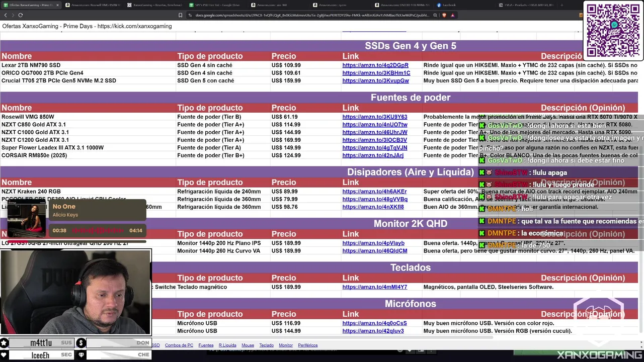Viewport: 644px width, 362px height.
Task: Open the Brave Shields lion icon
Action: pos(444,15)
